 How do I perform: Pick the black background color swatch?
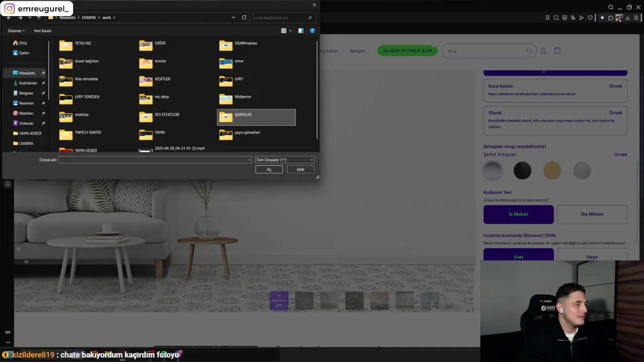[522, 170]
